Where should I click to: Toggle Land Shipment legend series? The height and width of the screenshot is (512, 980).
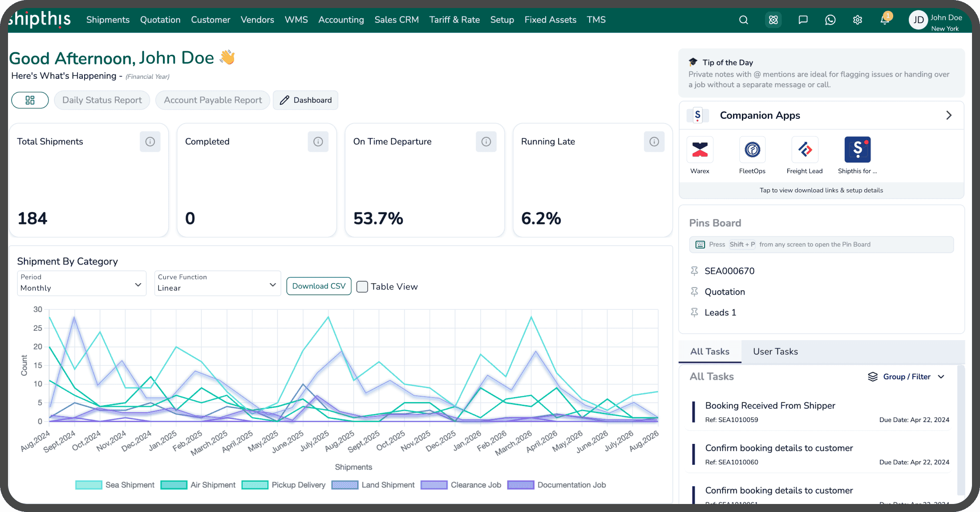[373, 485]
